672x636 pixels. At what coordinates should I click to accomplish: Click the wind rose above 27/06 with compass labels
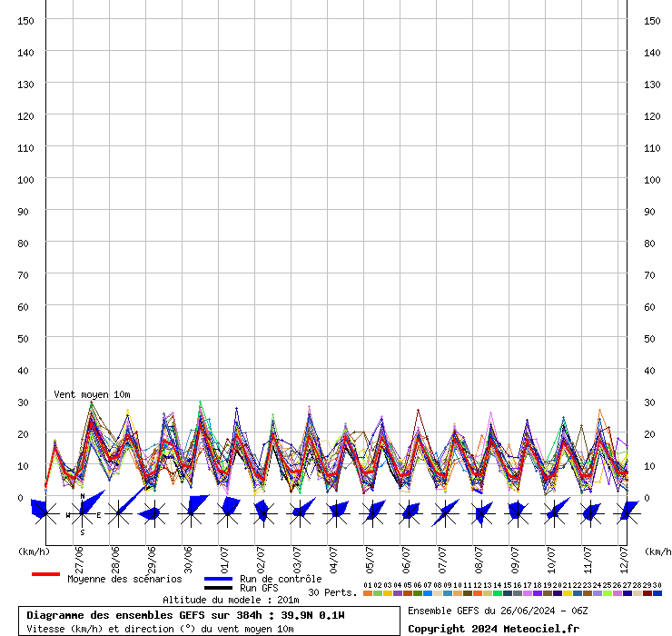pos(82,514)
